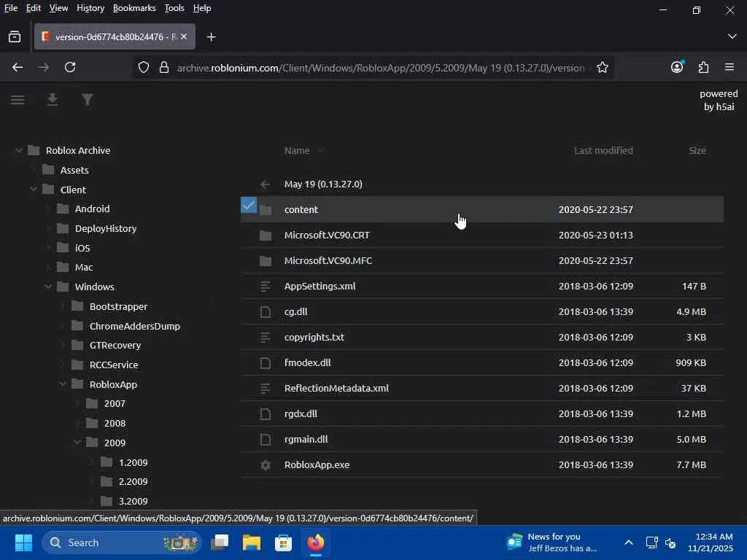Viewport: 747px width, 560px height.
Task: Sort by the Name column header
Action: 297,150
